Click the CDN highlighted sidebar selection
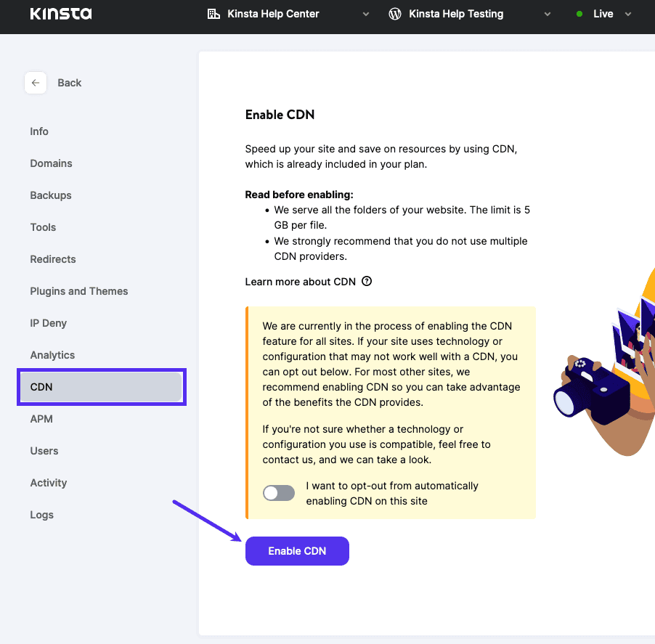Viewport: 655px width, 644px height. coord(102,387)
